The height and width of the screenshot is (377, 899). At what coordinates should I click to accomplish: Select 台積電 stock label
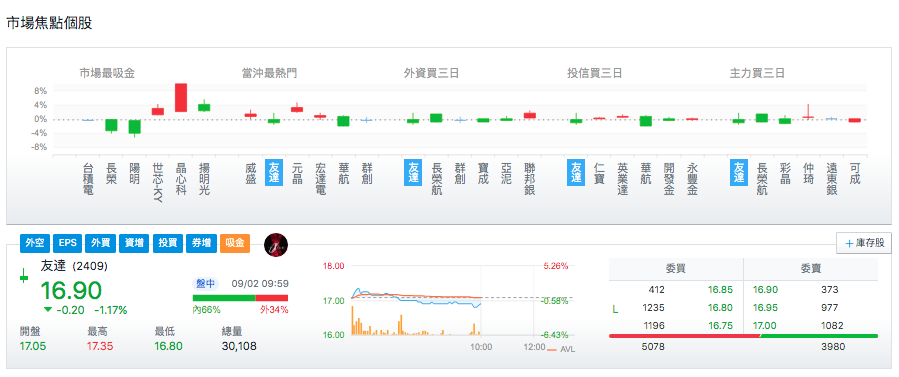[88, 178]
